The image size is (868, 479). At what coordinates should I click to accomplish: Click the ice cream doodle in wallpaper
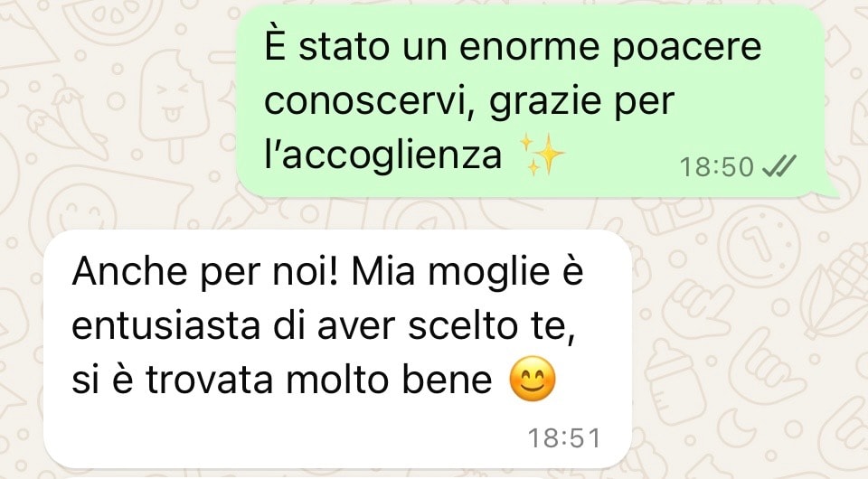tap(166, 105)
